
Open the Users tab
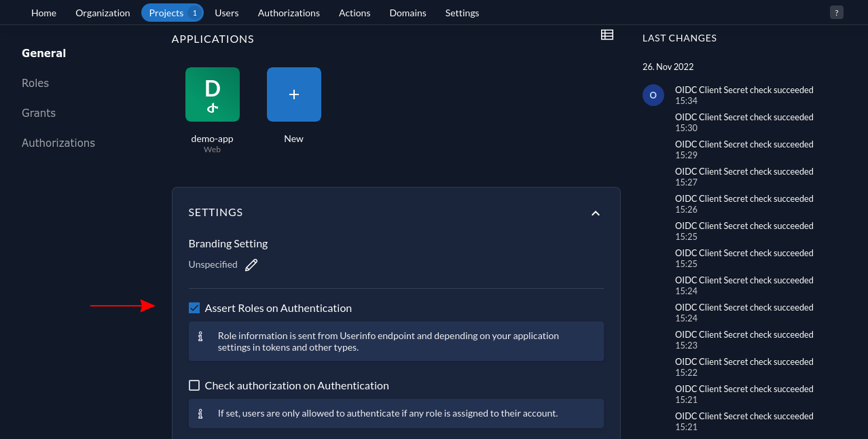pos(227,12)
